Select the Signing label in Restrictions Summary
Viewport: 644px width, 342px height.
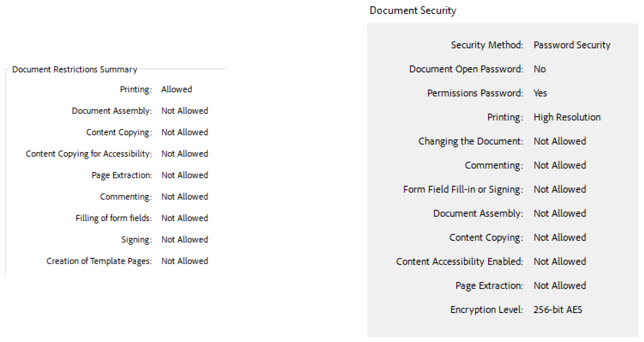(137, 240)
